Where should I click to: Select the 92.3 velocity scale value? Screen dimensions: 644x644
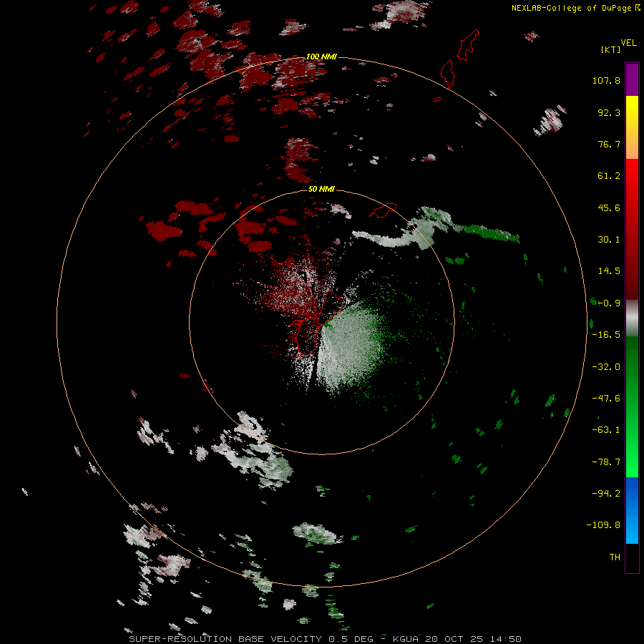pos(609,112)
